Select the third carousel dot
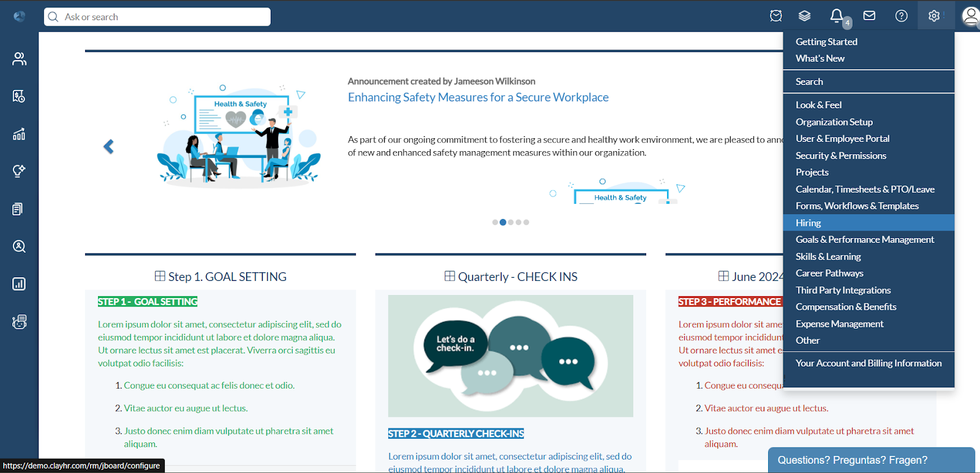 511,222
